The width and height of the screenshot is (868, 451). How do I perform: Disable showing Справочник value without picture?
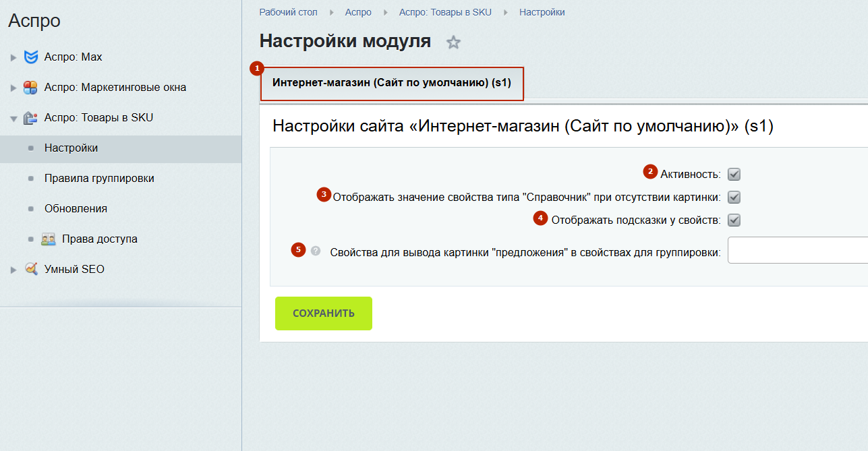pyautogui.click(x=734, y=198)
